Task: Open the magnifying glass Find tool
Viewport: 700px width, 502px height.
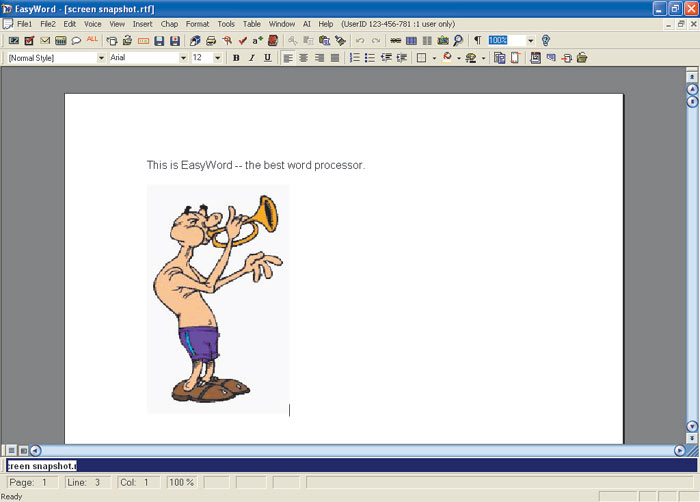Action: tap(458, 41)
